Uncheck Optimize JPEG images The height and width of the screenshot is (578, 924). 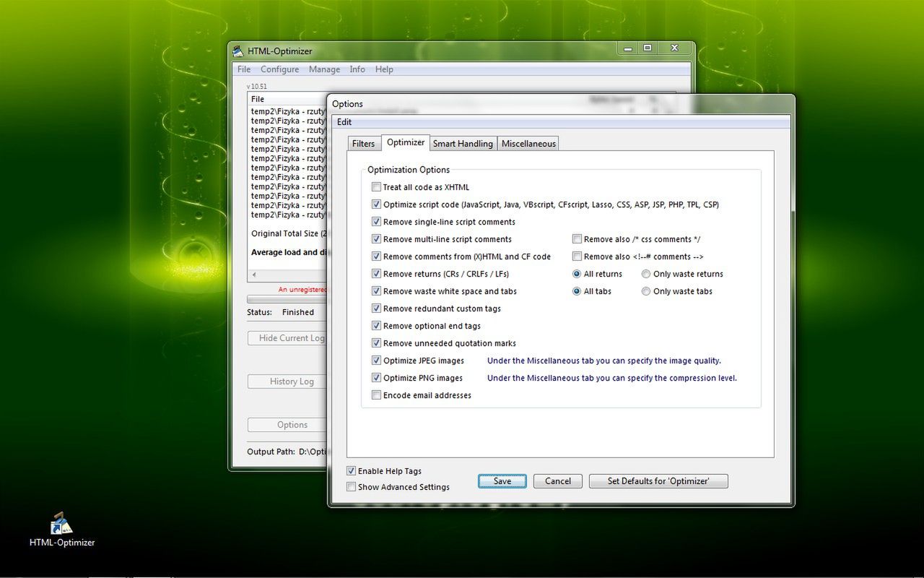pos(376,361)
